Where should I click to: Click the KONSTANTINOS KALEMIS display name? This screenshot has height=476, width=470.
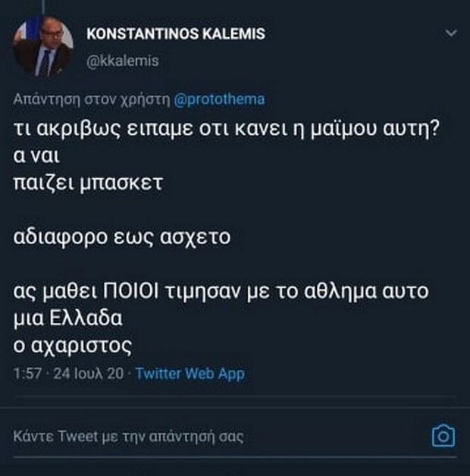[176, 33]
